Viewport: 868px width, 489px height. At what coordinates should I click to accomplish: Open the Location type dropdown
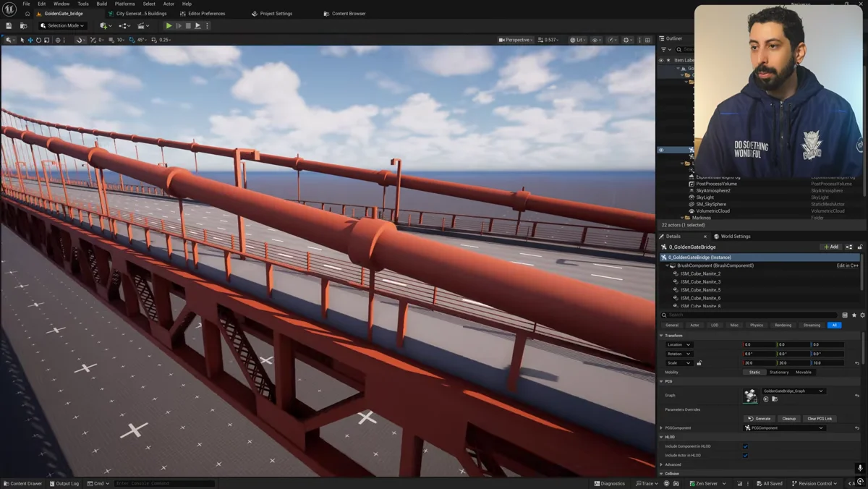[678, 345]
